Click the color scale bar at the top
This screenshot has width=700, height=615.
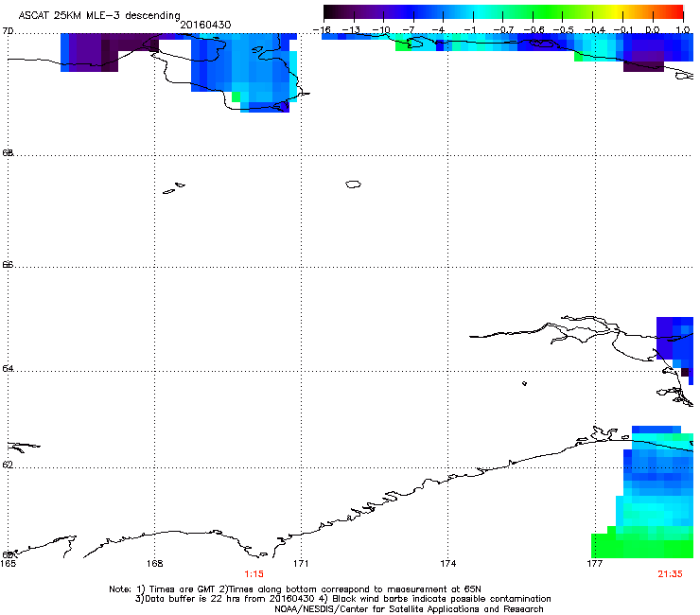503,12
